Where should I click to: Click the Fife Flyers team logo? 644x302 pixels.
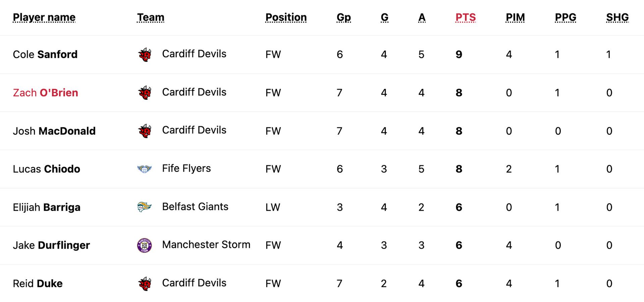coord(145,169)
